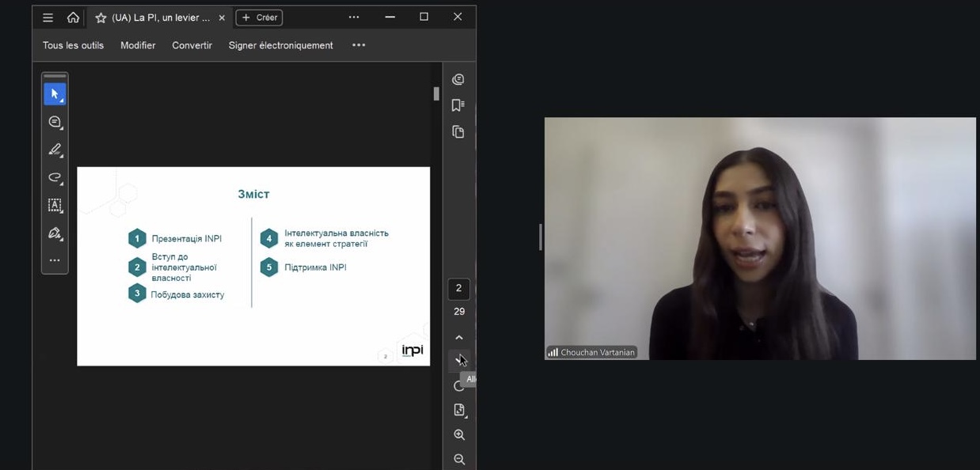
Task: Select the freehand draw loop tool
Action: click(55, 177)
